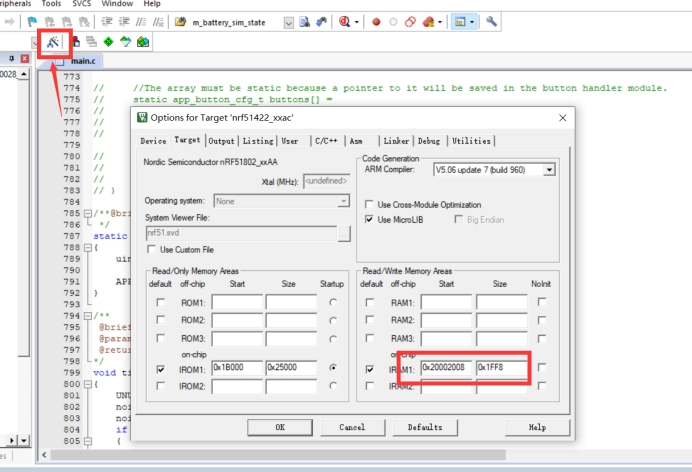Screen dimensions: 692x472
Task: Collapse code fold at line 794
Action: (x=88, y=316)
